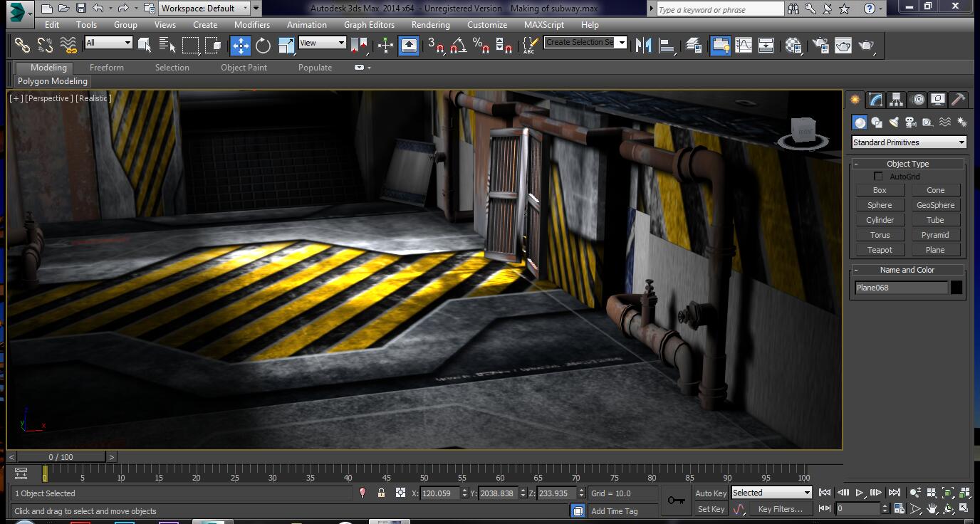Click the Zoom Extents All viewport icon
The width and height of the screenshot is (980, 524).
coord(964,493)
